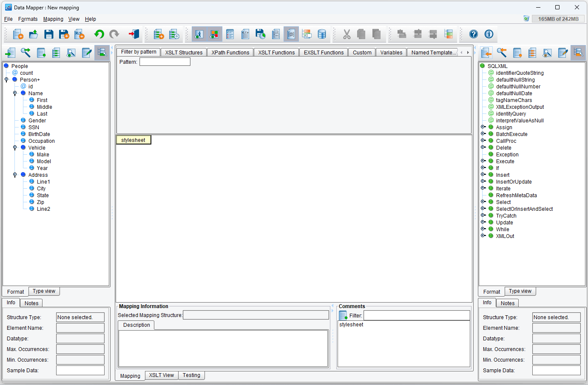Open the File menu
The height and width of the screenshot is (385, 588).
8,19
